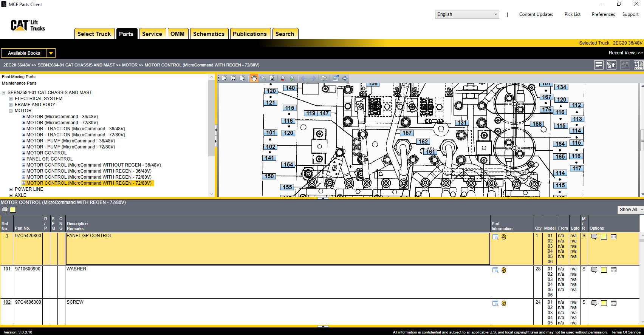
Task: Switch to the Schematics tab
Action: point(209,34)
